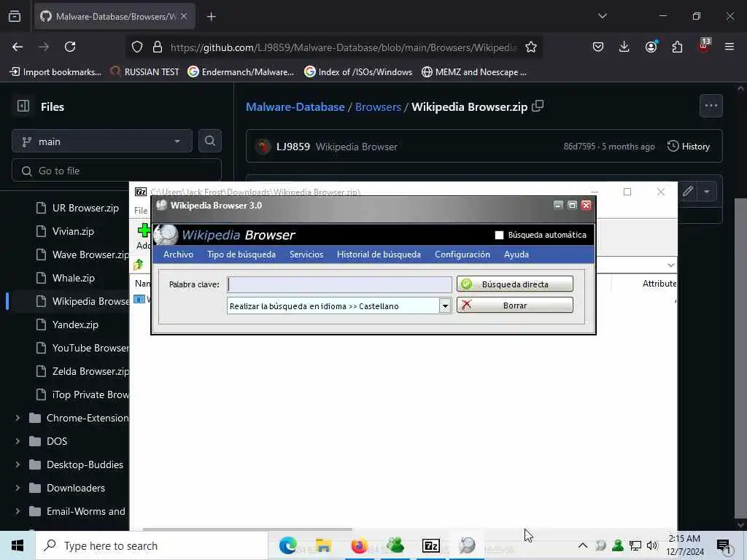Open UR Browser.zip in the file tree
The image size is (747, 560).
[85, 208]
